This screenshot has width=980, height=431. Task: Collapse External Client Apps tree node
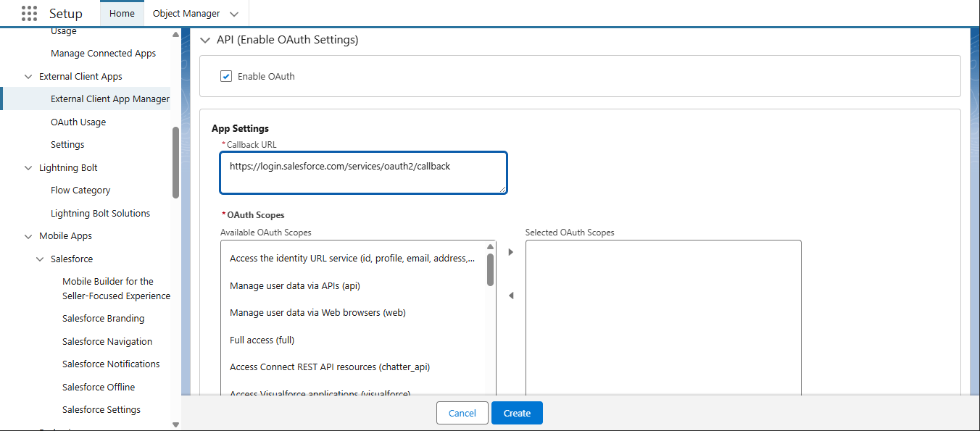pos(28,77)
